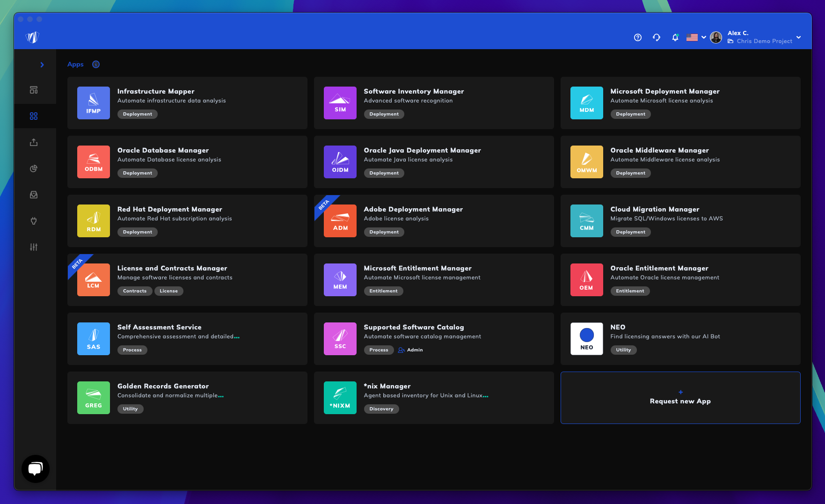Launch the *nix Manager NIXM icon

(340, 398)
